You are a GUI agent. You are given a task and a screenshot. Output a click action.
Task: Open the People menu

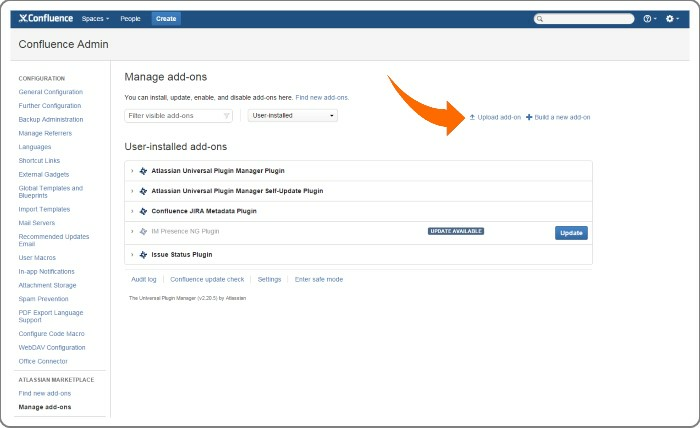[x=130, y=19]
